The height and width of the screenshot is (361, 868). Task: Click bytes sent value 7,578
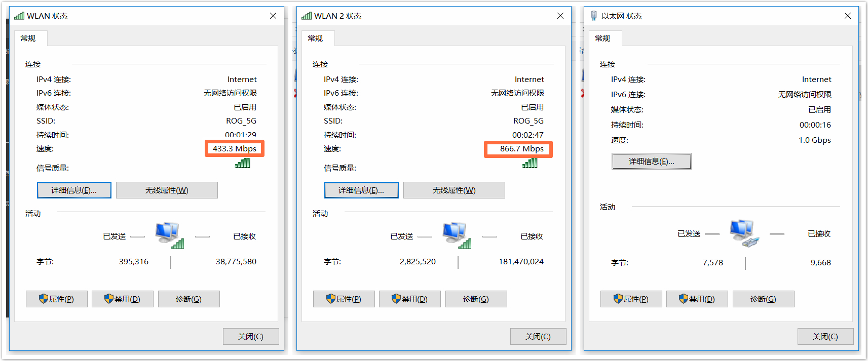[x=713, y=263]
